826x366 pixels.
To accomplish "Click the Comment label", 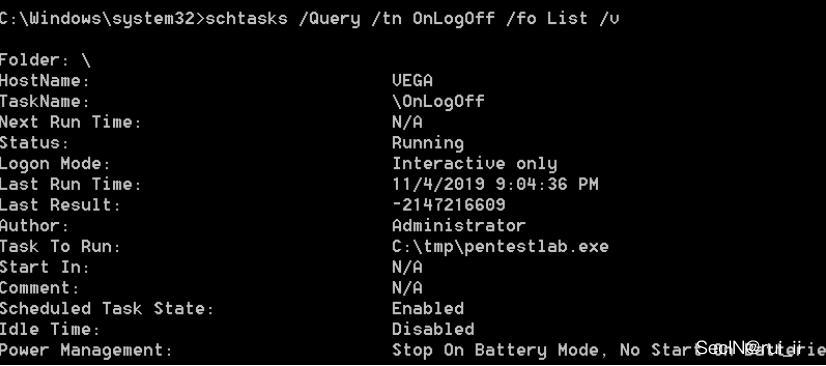I will pos(40,288).
